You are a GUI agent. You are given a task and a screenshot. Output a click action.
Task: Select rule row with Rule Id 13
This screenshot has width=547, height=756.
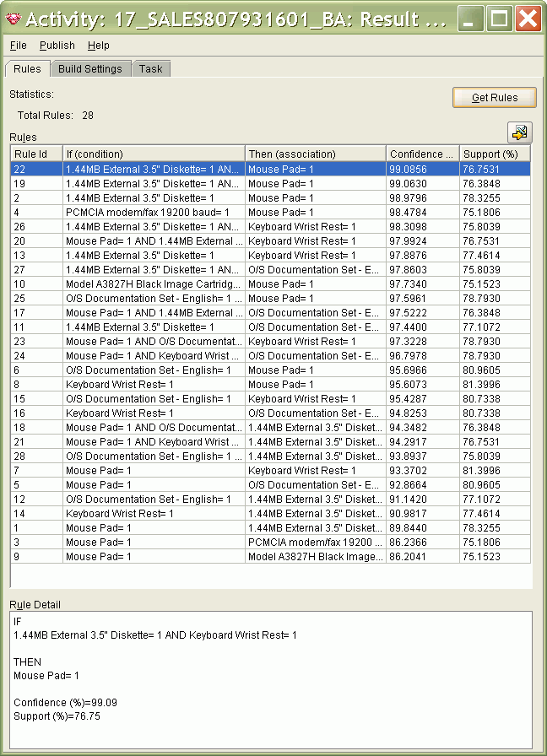pos(270,256)
